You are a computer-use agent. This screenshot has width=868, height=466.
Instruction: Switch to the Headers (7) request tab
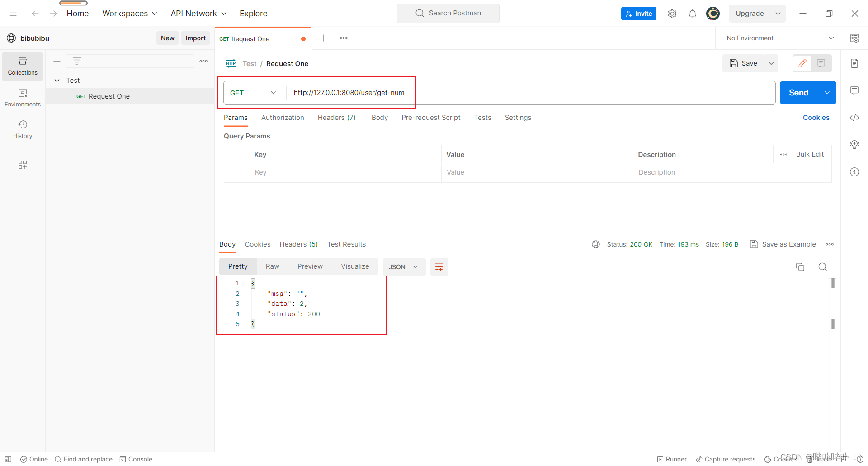337,118
